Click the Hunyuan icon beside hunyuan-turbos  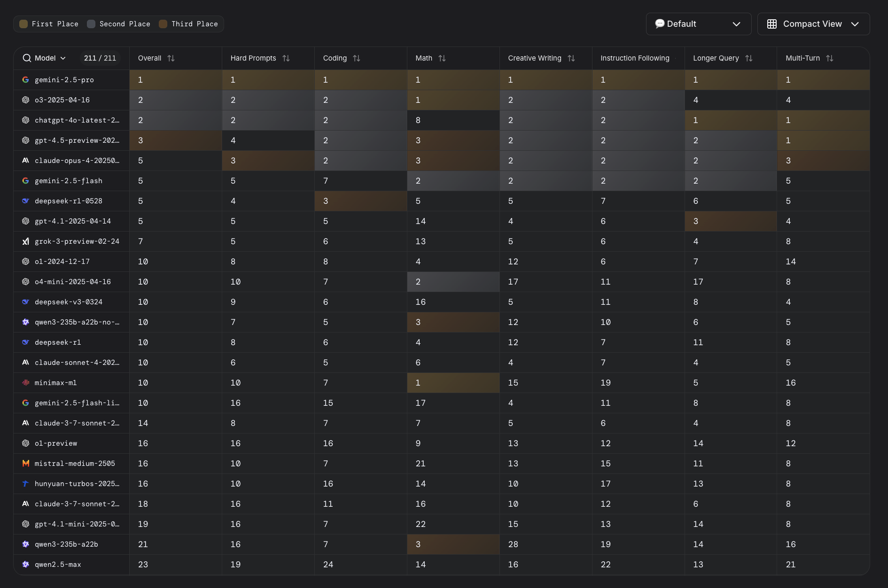[x=26, y=484]
